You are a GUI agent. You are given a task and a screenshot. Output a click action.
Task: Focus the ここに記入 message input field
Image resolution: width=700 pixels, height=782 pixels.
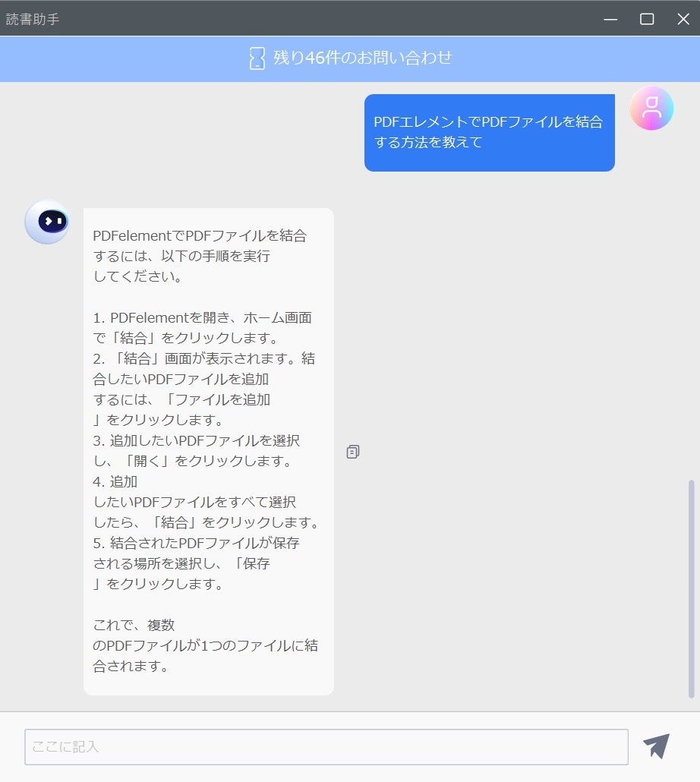pyautogui.click(x=326, y=746)
